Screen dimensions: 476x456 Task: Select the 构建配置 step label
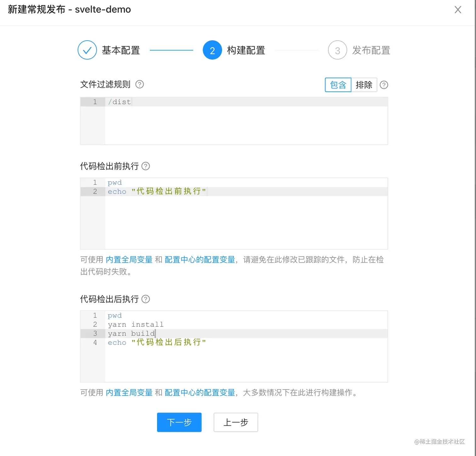click(x=246, y=50)
